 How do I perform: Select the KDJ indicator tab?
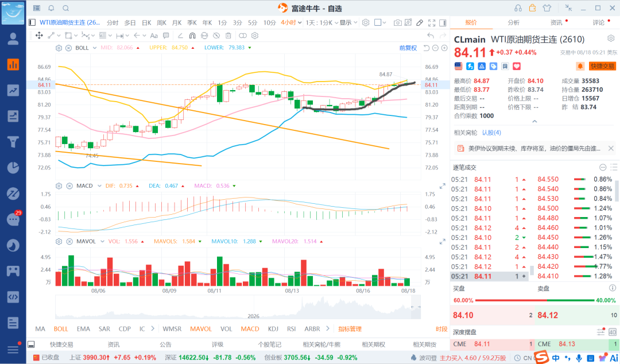273,329
